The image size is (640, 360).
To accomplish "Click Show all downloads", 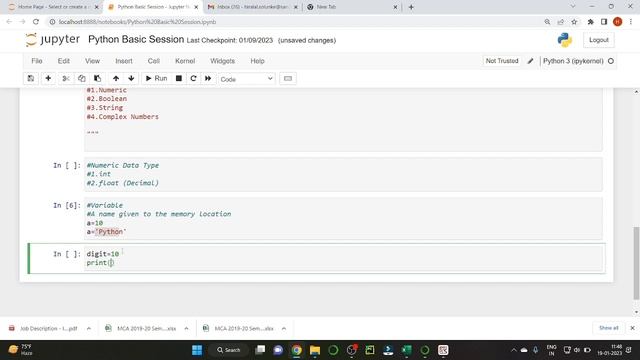I will coord(608,328).
